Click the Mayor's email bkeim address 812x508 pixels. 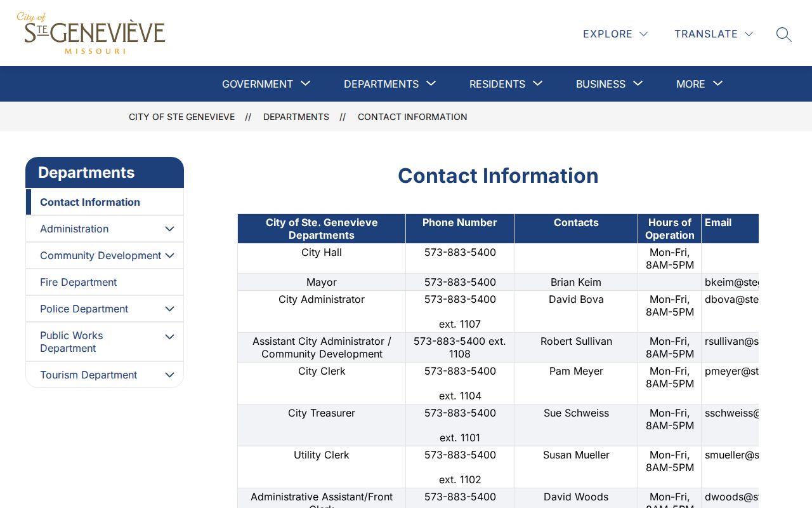point(731,282)
